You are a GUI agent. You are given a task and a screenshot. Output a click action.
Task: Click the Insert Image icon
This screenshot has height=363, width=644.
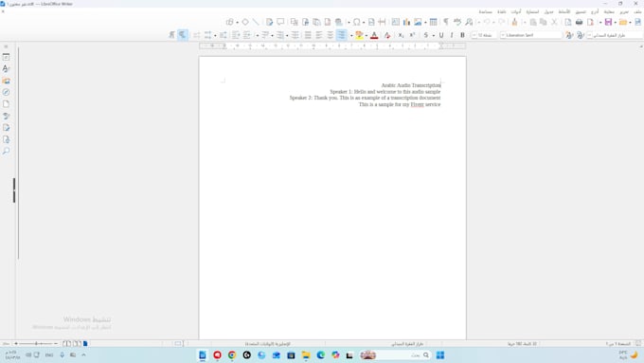pos(418,22)
